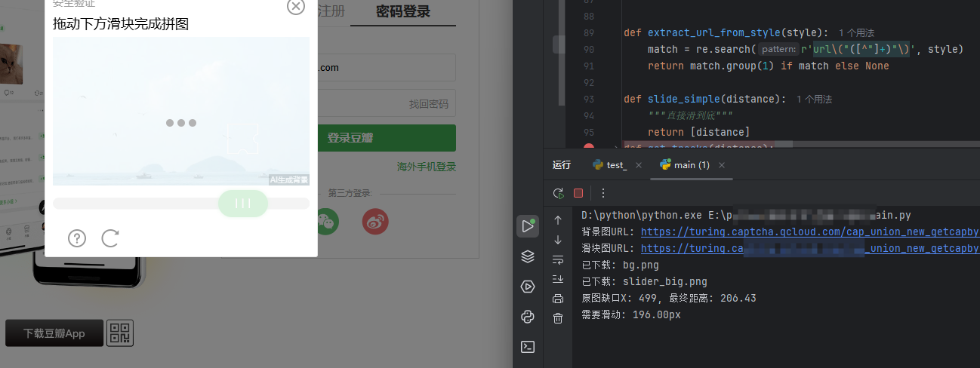Open the Python Console tool window
The height and width of the screenshot is (368, 980).
[x=528, y=317]
